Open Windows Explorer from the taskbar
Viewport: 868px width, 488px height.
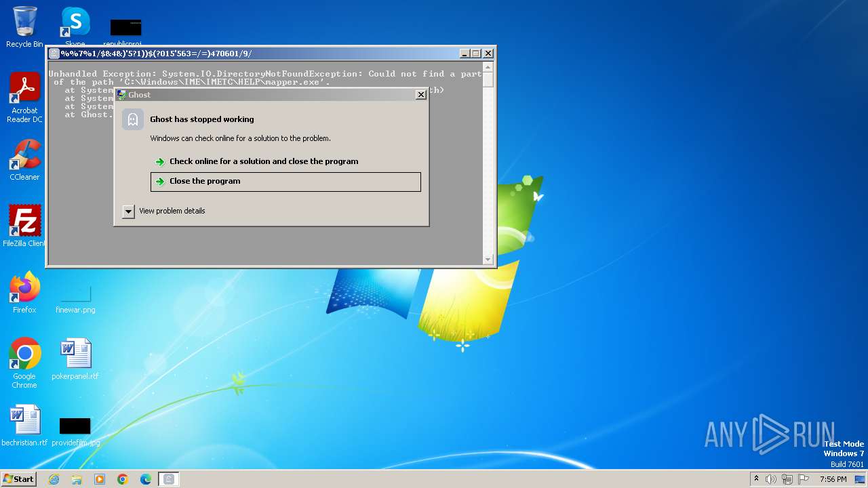click(x=77, y=479)
